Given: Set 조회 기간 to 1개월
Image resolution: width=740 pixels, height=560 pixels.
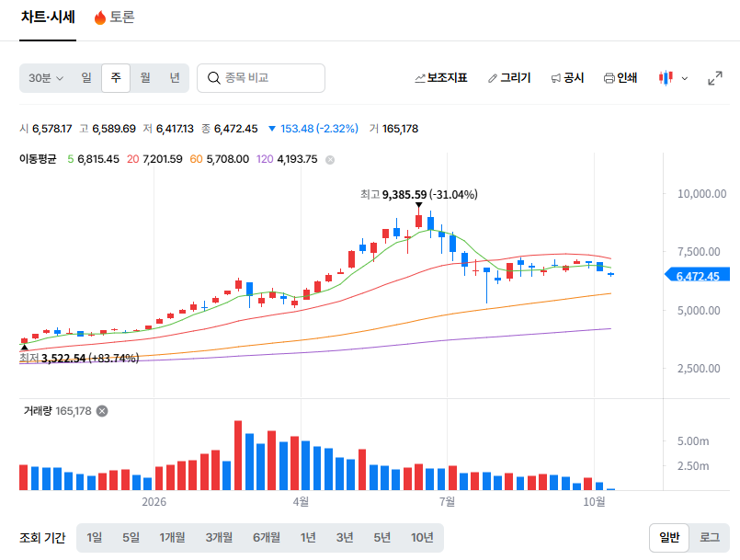Looking at the screenshot, I should coord(172,537).
